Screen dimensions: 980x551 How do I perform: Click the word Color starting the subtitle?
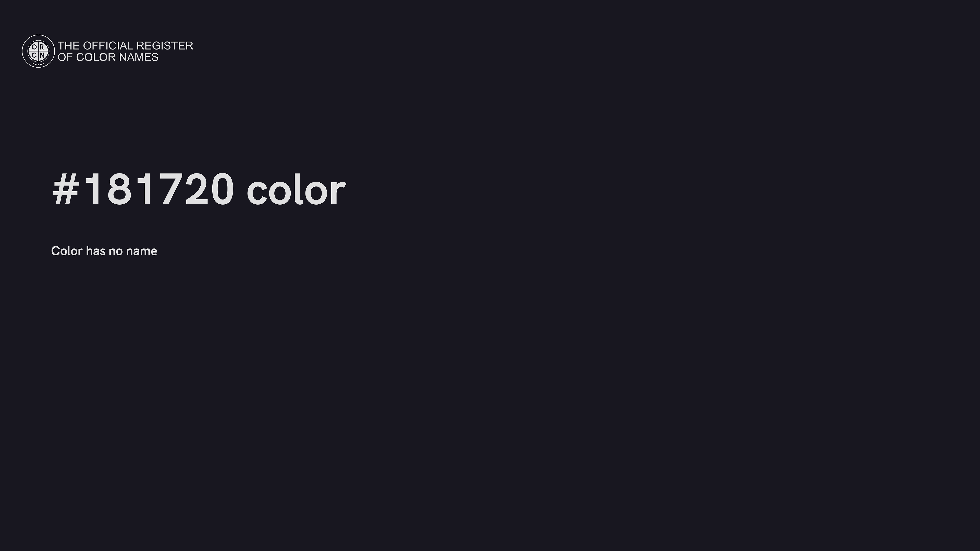67,251
